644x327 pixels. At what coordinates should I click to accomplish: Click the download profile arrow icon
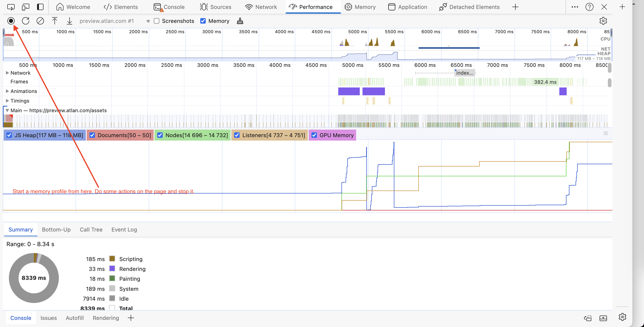(70, 21)
